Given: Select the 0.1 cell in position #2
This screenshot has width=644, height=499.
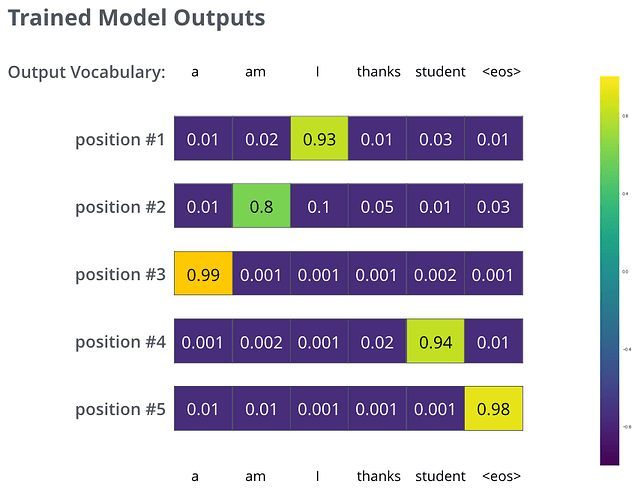Looking at the screenshot, I should [319, 207].
